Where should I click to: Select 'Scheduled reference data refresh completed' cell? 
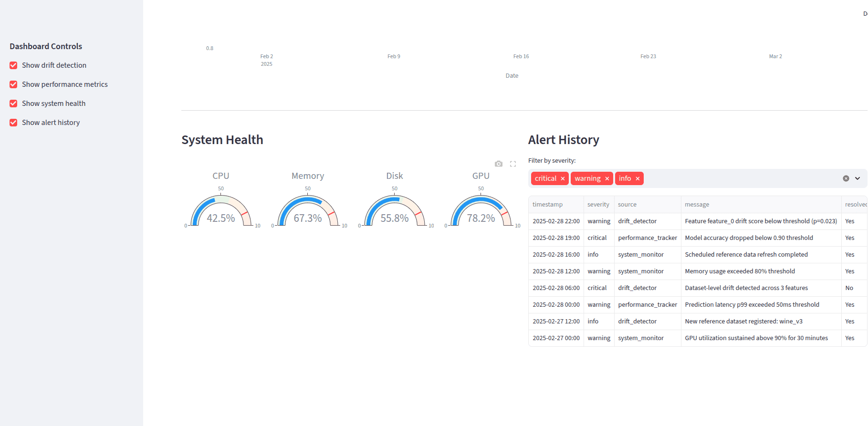[x=761, y=255]
